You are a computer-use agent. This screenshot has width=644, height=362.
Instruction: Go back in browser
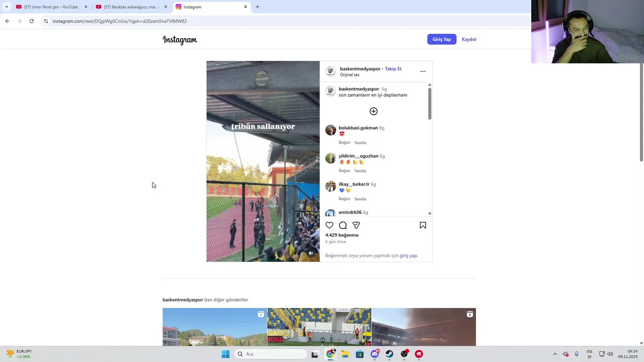pos(7,21)
